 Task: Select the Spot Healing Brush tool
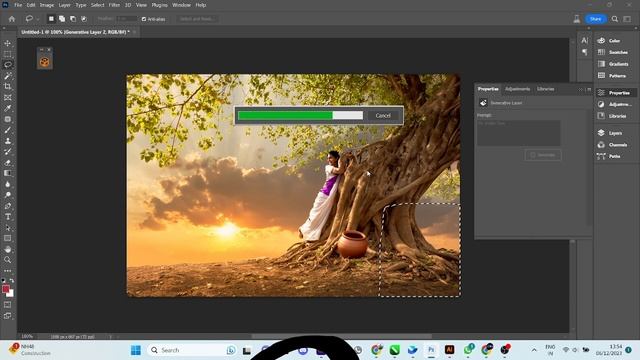(8, 119)
